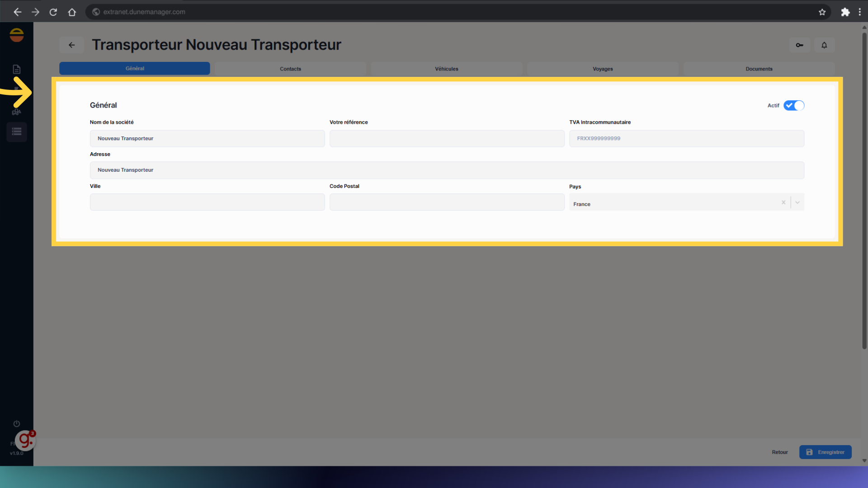The height and width of the screenshot is (488, 868).
Task: Switch to the Véhicules tab
Action: [446, 69]
